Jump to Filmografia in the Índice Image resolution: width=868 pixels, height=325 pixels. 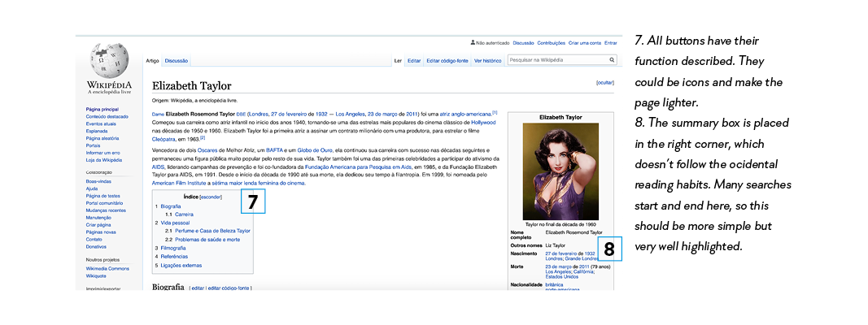click(x=173, y=248)
